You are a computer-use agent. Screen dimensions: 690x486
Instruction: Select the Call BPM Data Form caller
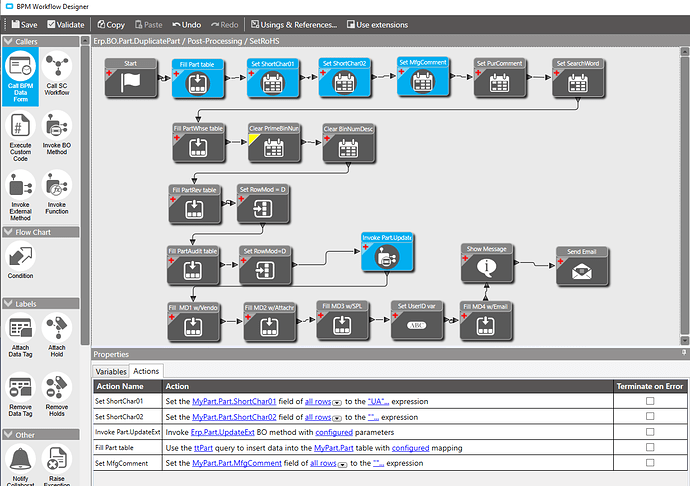tap(20, 77)
